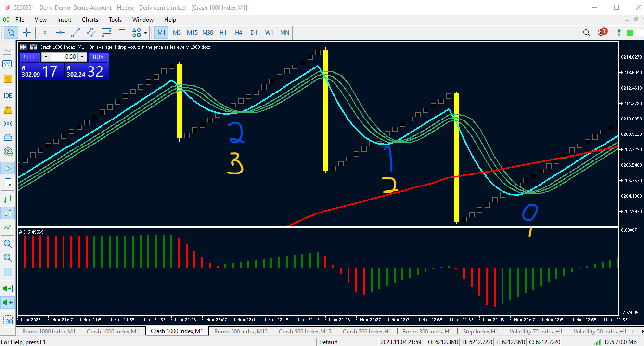
Task: Switch to Boom 1000 Index,M1 tab
Action: pyautogui.click(x=49, y=331)
